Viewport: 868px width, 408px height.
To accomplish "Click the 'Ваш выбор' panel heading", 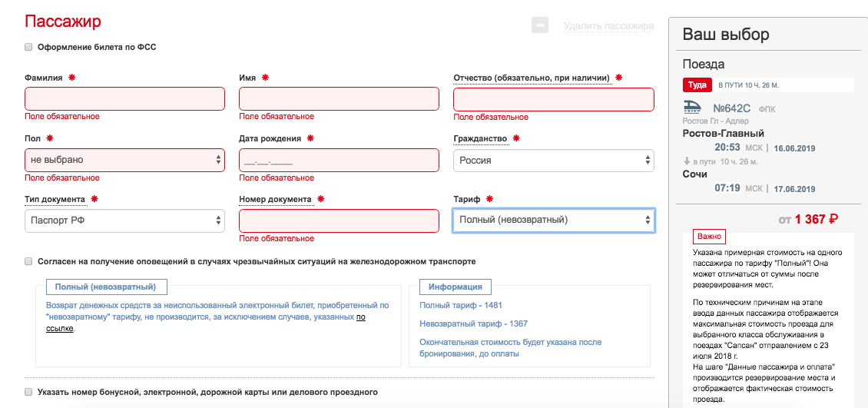I will [725, 35].
